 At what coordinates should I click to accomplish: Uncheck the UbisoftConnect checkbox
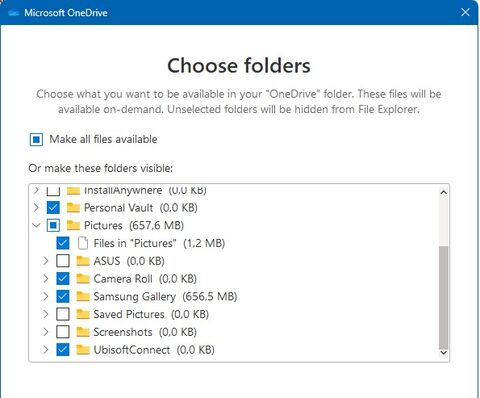63,349
